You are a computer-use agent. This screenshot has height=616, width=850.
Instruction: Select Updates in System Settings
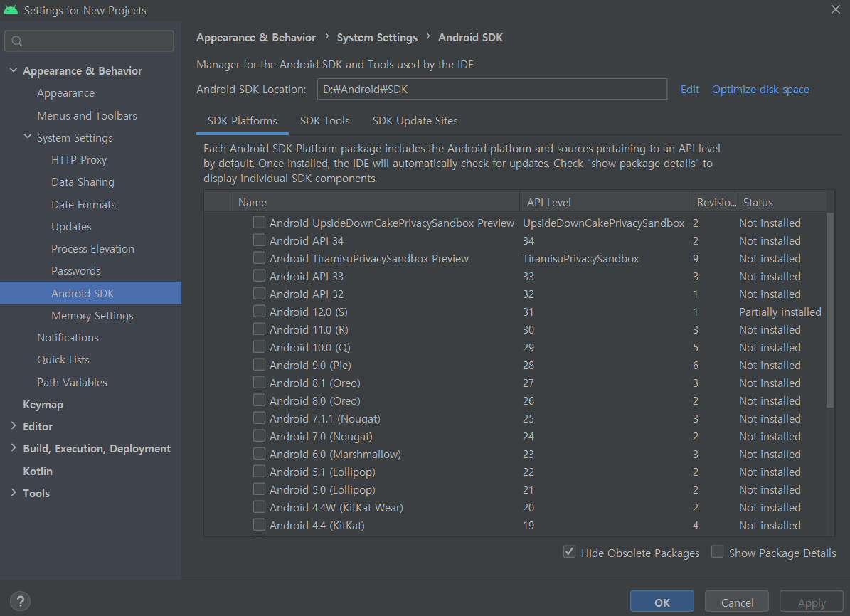pos(71,227)
